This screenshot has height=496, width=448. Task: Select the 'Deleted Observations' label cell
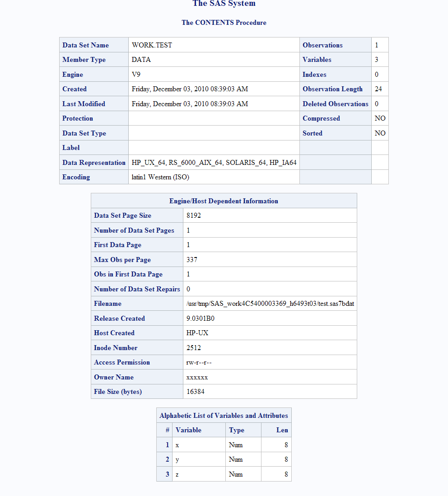tap(335, 104)
